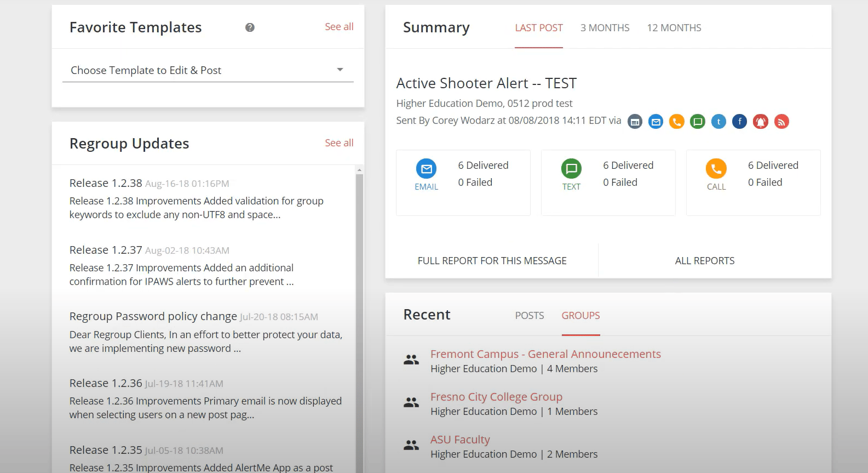Image resolution: width=868 pixels, height=473 pixels.
Task: Click the EMAIL delivery stats icon
Action: point(426,169)
